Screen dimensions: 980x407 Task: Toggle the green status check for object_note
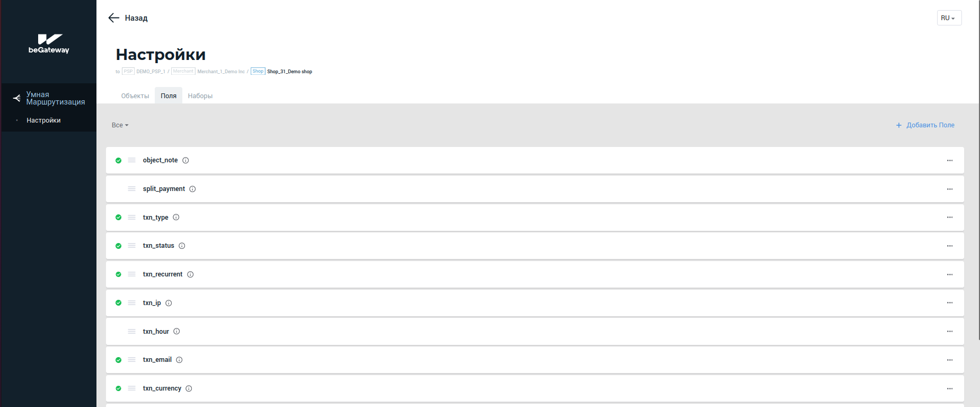119,160
